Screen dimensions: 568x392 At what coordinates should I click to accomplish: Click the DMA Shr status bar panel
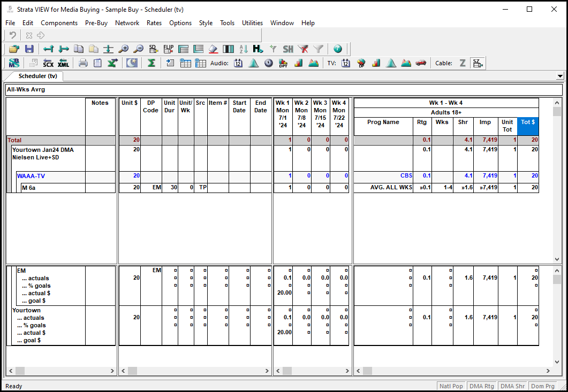pyautogui.click(x=512, y=386)
